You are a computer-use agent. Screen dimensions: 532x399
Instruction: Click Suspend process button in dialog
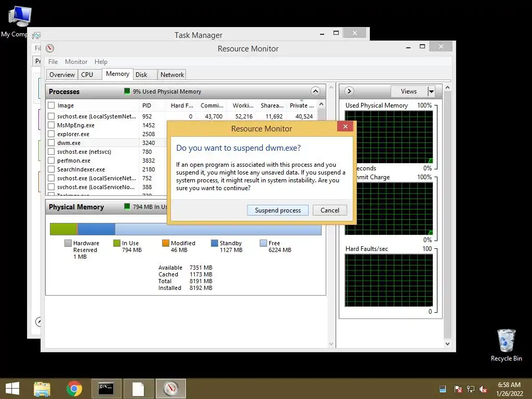277,210
